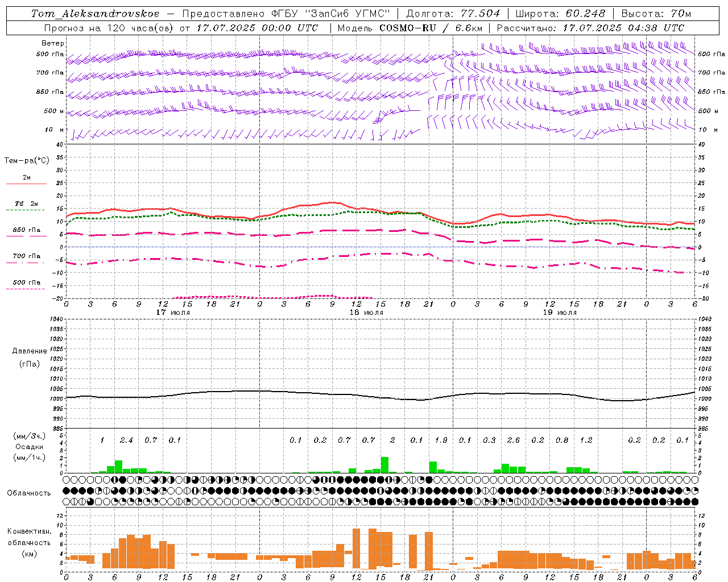728x582 pixels.
Task: Click the Высота: 70м value
Action: (x=656, y=14)
